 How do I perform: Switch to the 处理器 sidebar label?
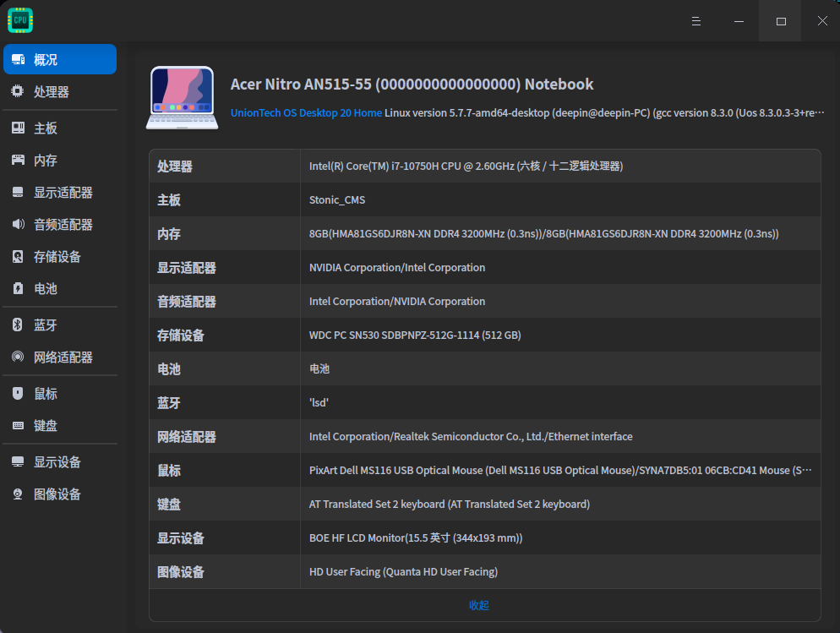coord(52,92)
